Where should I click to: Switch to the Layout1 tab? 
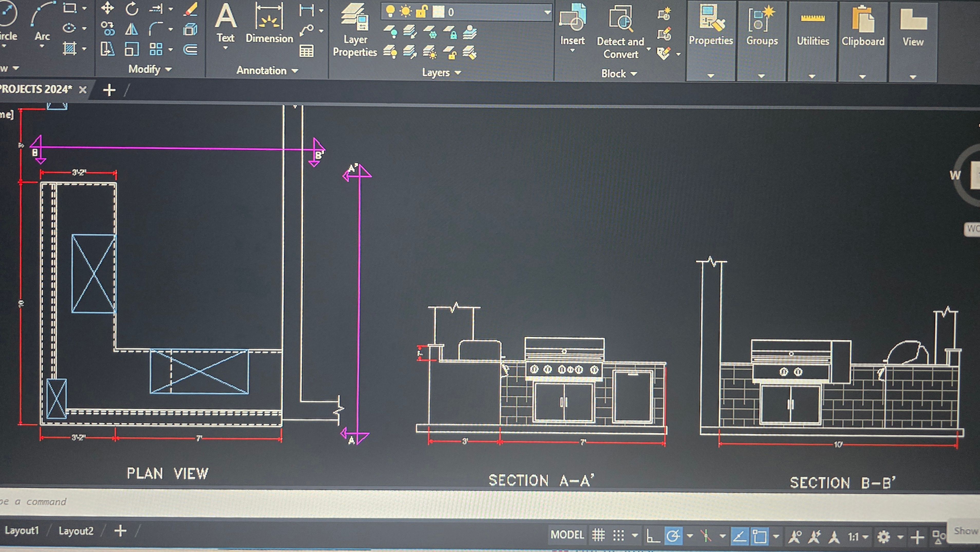tap(22, 530)
